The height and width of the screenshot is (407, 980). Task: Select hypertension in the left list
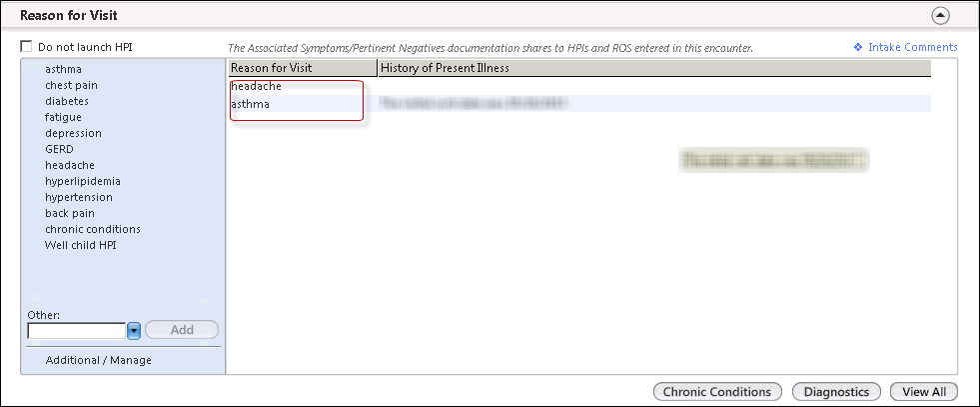coord(79,197)
